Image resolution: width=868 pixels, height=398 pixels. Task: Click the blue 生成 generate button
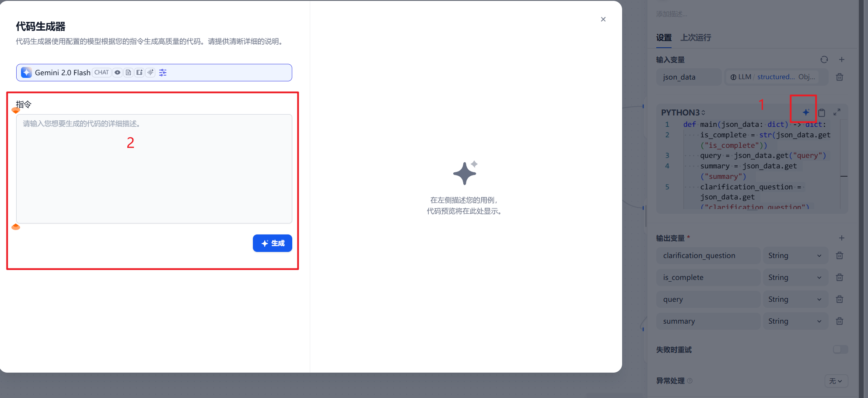click(x=272, y=243)
